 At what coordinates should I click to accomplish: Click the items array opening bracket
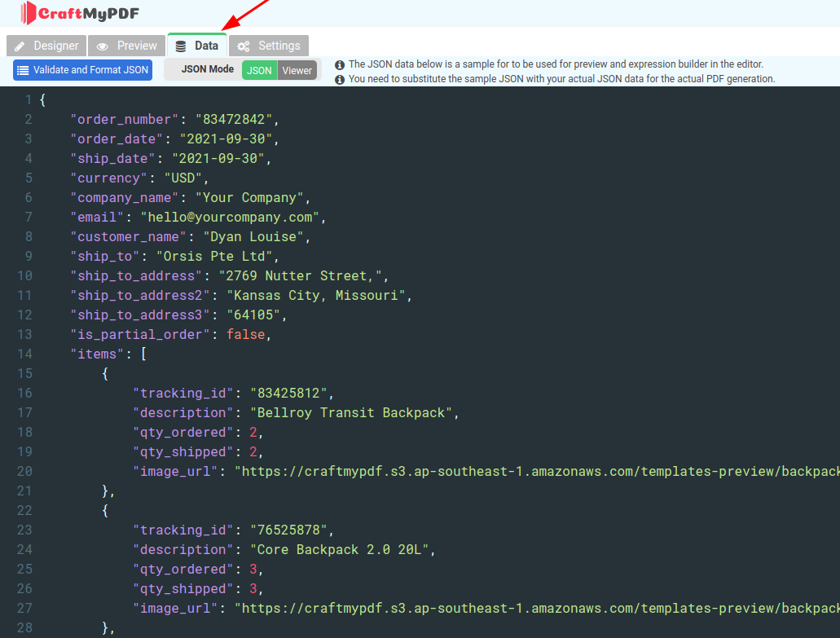point(143,354)
